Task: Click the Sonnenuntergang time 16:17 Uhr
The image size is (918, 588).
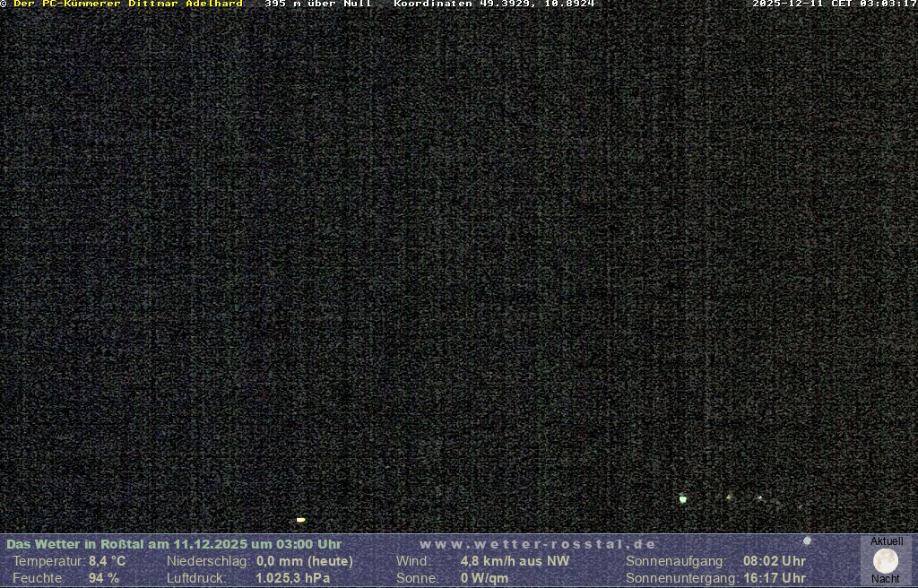Action: (775, 578)
